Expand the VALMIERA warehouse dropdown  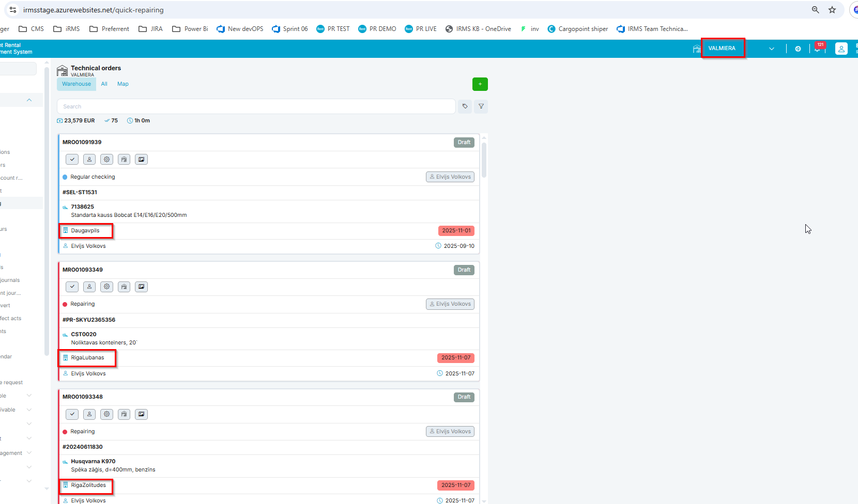click(x=771, y=49)
